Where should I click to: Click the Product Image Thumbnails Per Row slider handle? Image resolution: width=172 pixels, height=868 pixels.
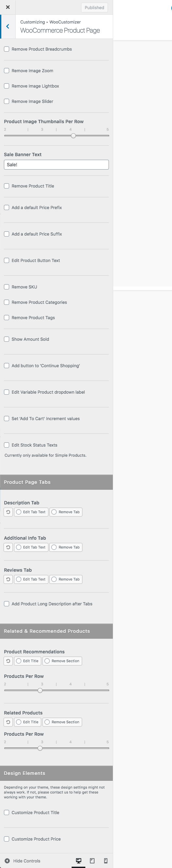coord(73,136)
